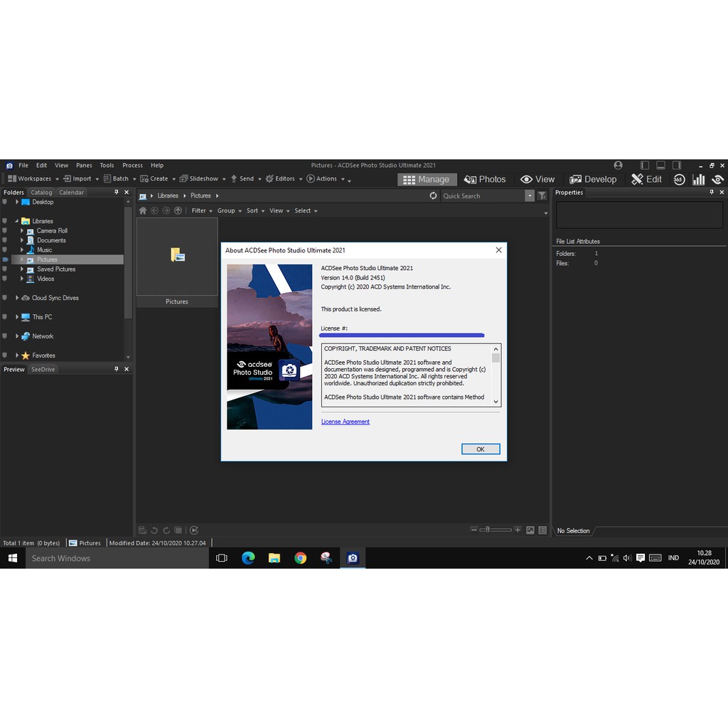The width and height of the screenshot is (728, 728).
Task: Adjust the thumbnail size zoom slider
Action: pyautogui.click(x=496, y=530)
